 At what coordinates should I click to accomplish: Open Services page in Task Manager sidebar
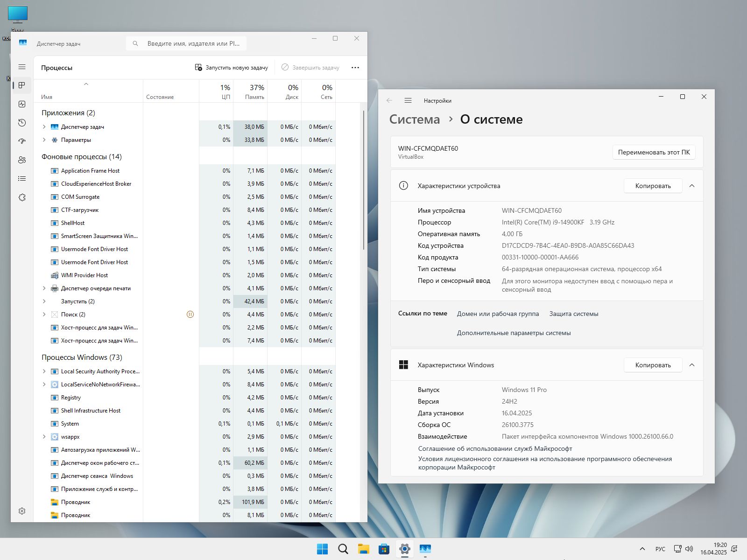tap(22, 197)
